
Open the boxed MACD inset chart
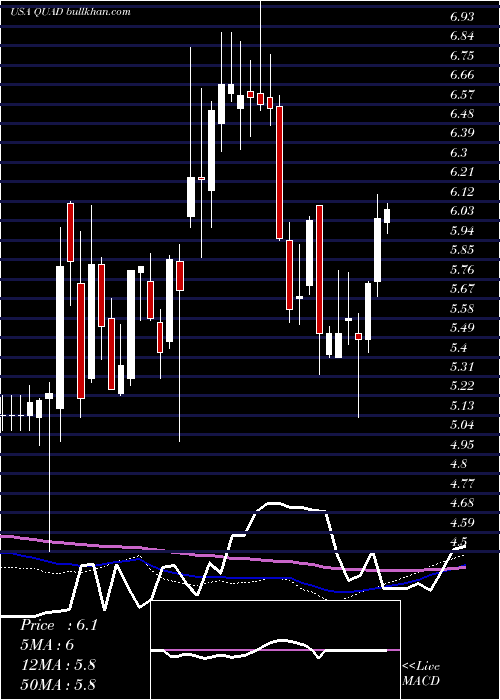[x=275, y=650]
